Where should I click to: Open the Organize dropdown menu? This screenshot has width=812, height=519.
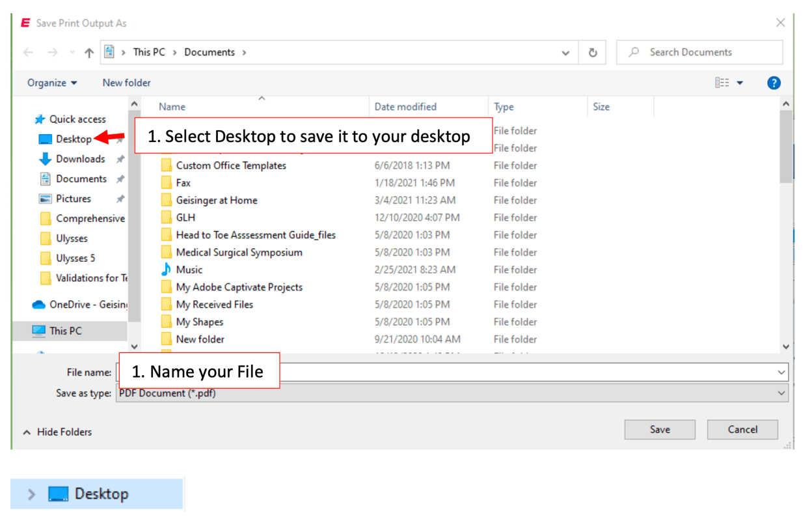[x=51, y=83]
